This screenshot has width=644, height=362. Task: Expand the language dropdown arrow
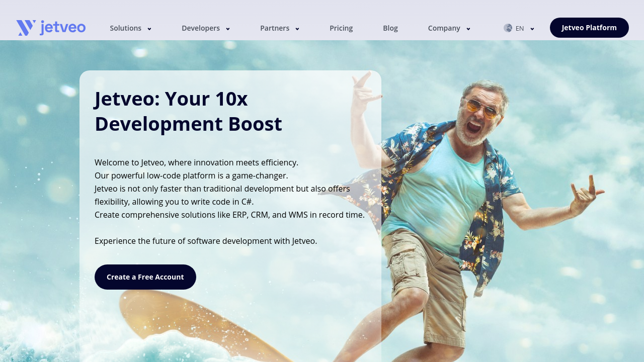click(x=532, y=29)
